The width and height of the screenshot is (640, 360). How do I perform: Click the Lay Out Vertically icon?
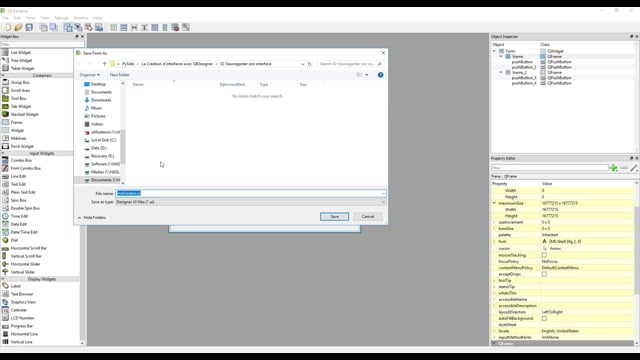124,27
